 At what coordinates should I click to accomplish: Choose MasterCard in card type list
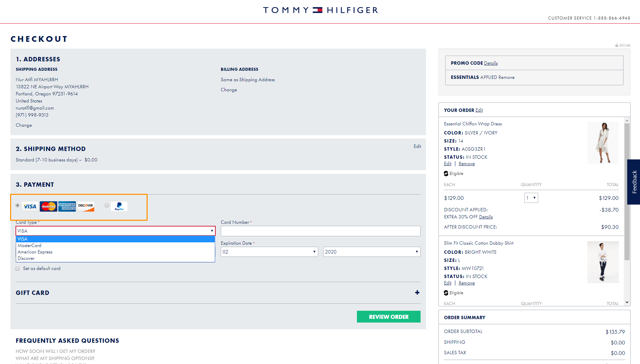point(115,245)
